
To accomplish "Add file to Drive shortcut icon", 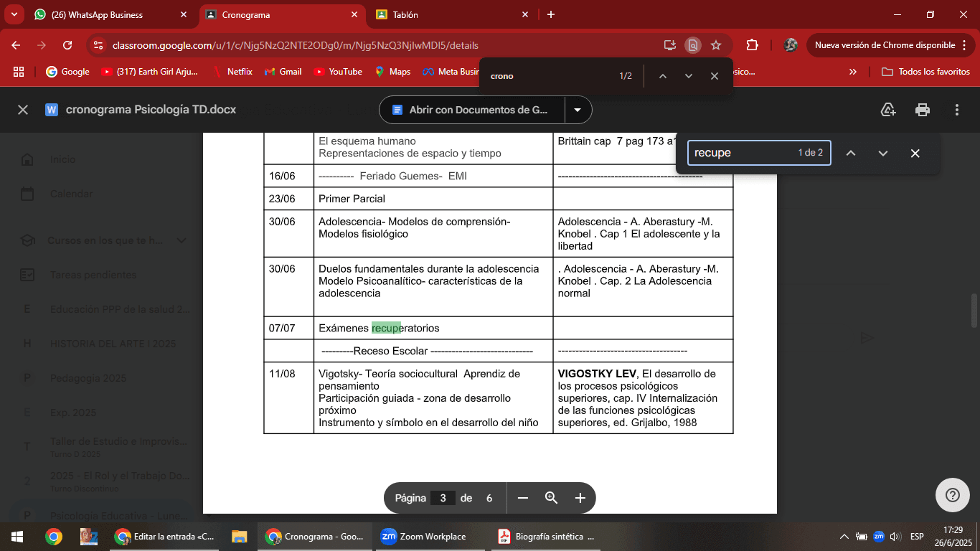I will point(888,110).
